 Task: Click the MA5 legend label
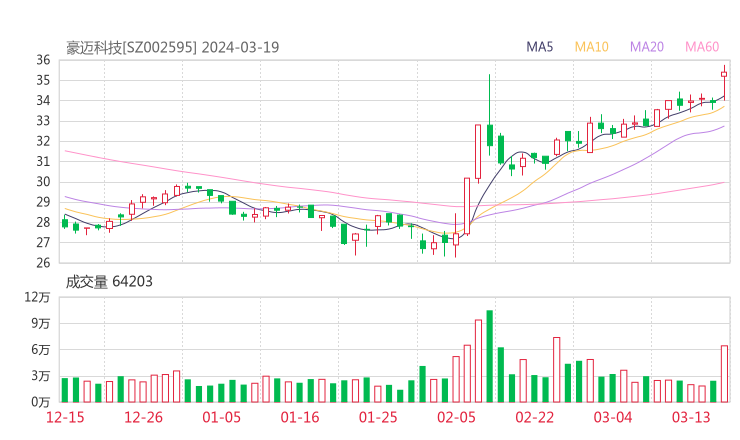(539, 47)
